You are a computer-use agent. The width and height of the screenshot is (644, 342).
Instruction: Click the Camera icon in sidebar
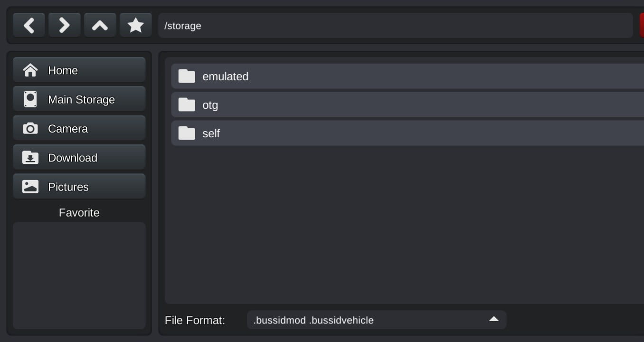30,129
